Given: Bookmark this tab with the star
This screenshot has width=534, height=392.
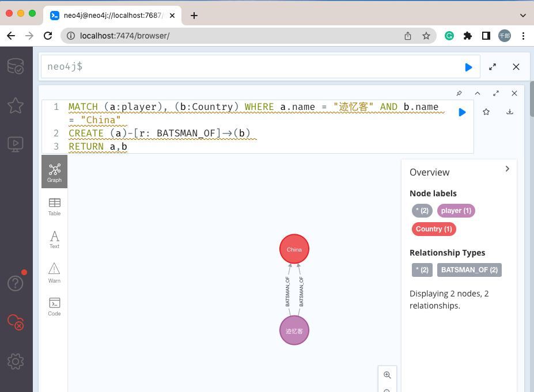Looking at the screenshot, I should 426,36.
